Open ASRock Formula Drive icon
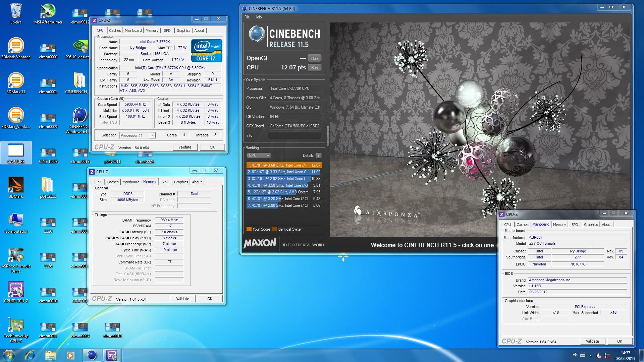Viewport: 644px width, 362px height. pyautogui.click(x=16, y=260)
